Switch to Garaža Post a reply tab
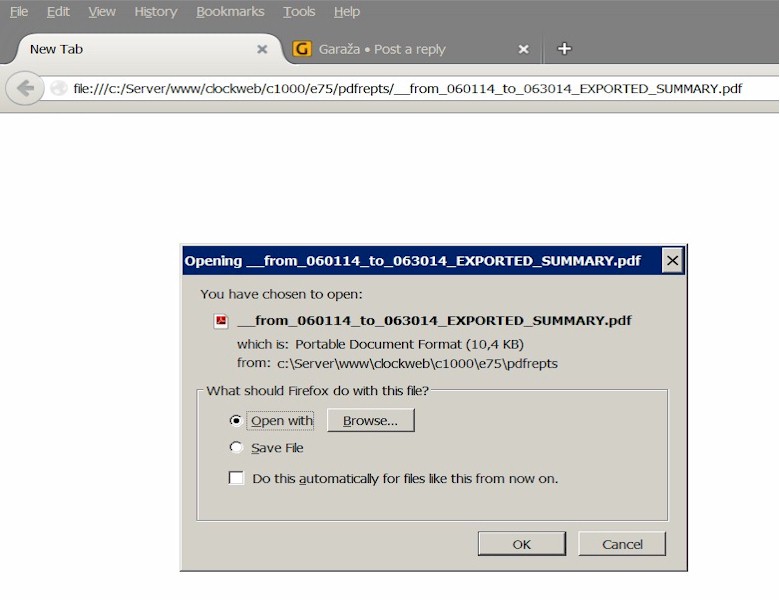Image resolution: width=780 pixels, height=601 pixels. pos(400,49)
